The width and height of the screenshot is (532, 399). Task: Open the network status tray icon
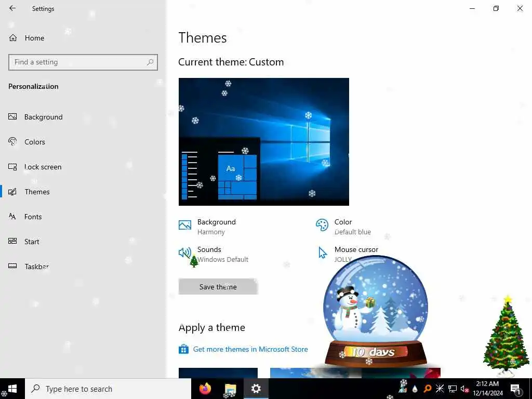453,389
